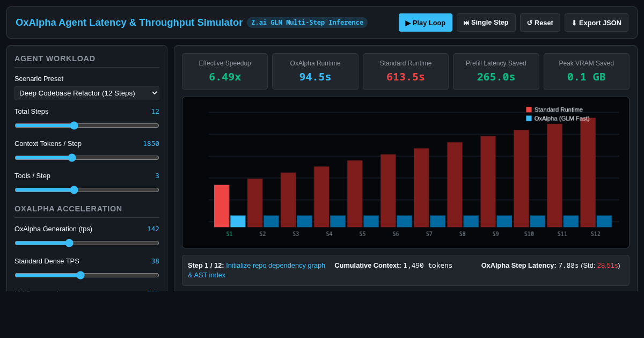Click the S7 axis label
The image size is (644, 338).
429,234
